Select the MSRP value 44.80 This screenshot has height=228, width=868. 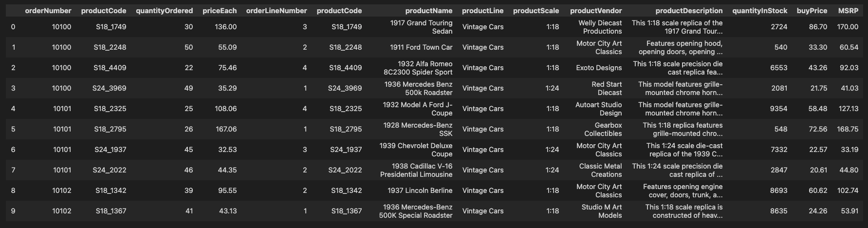849,170
